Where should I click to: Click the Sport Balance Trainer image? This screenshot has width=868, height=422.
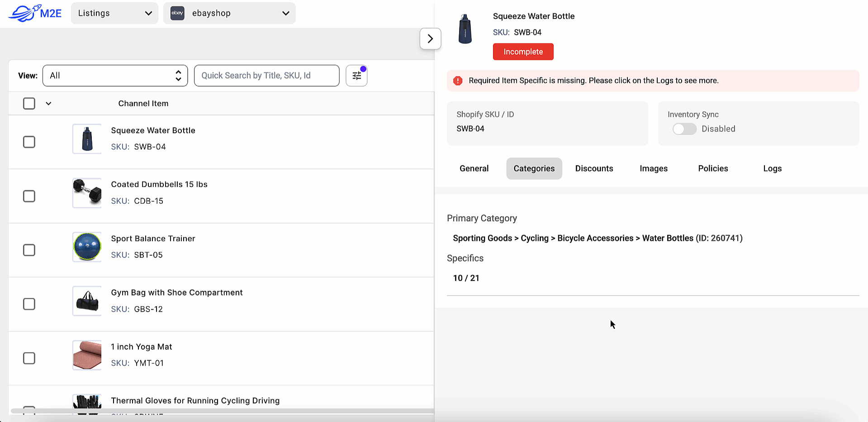click(86, 247)
